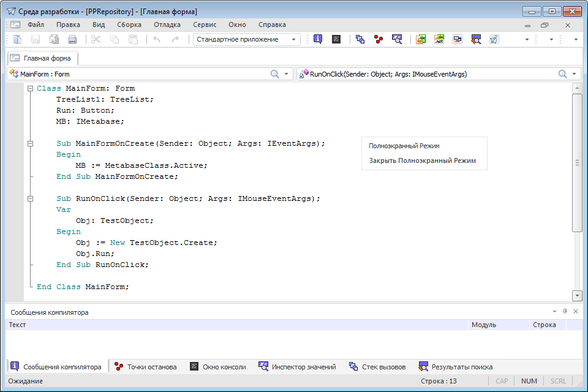
Task: Click the call stack toolbar icon
Action: pyautogui.click(x=360, y=39)
